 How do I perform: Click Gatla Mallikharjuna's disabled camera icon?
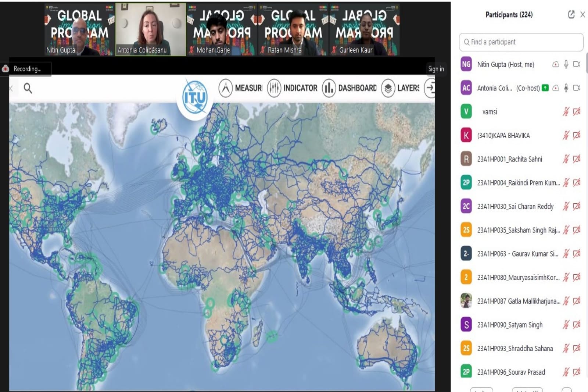tap(577, 301)
